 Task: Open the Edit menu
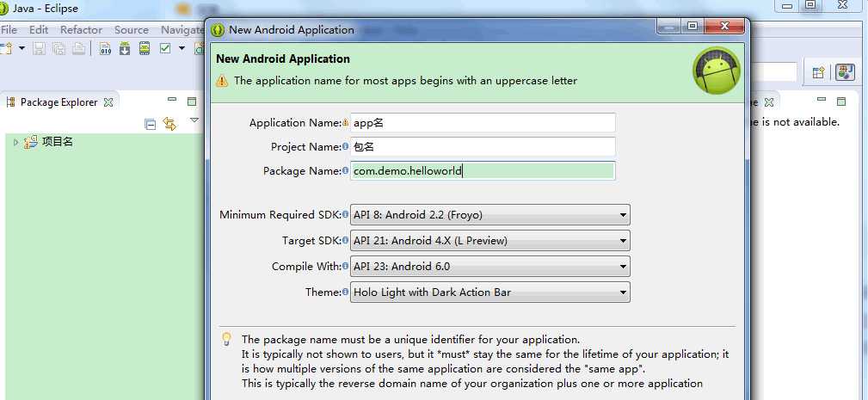[39, 30]
